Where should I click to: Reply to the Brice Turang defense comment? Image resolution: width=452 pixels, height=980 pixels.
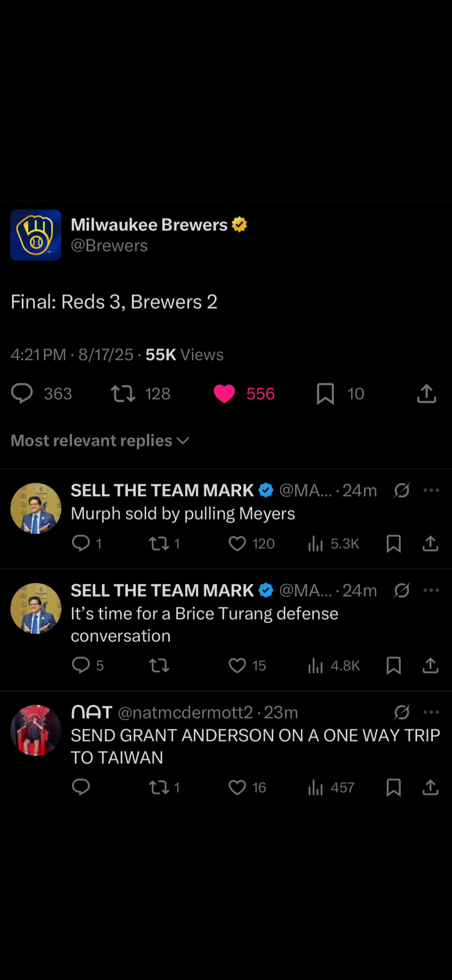[81, 665]
